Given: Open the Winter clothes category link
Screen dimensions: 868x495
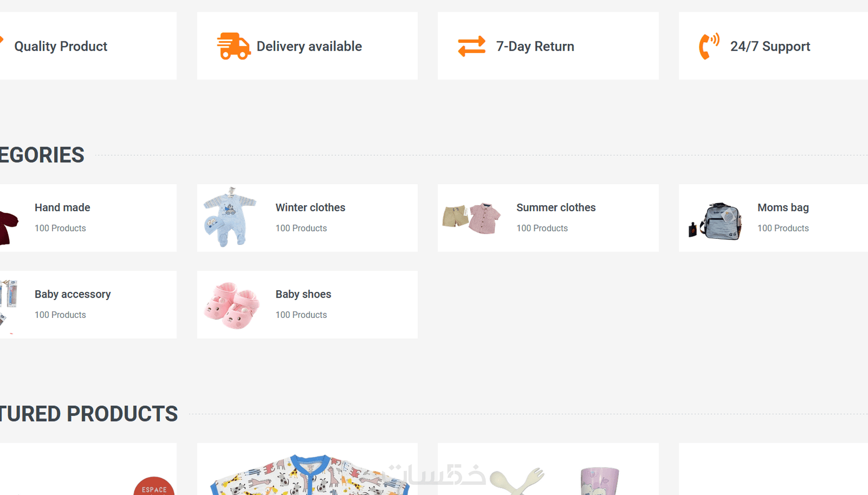Looking at the screenshot, I should click(x=310, y=208).
